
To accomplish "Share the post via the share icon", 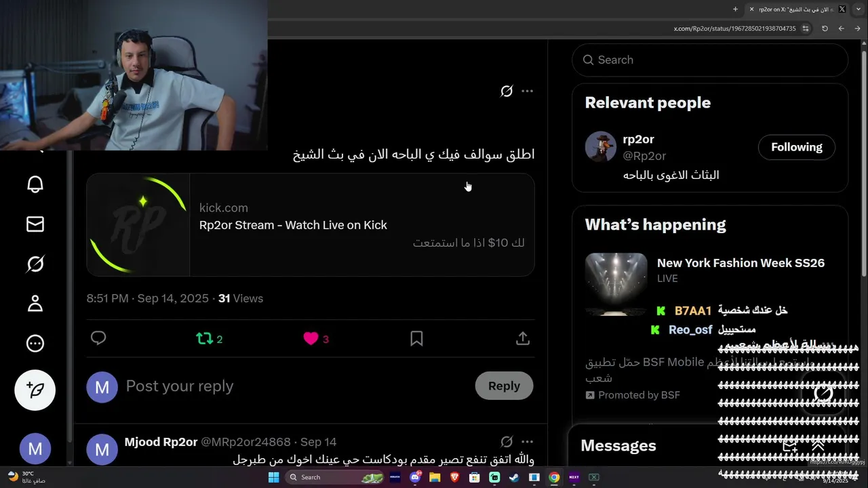I will 523,338.
